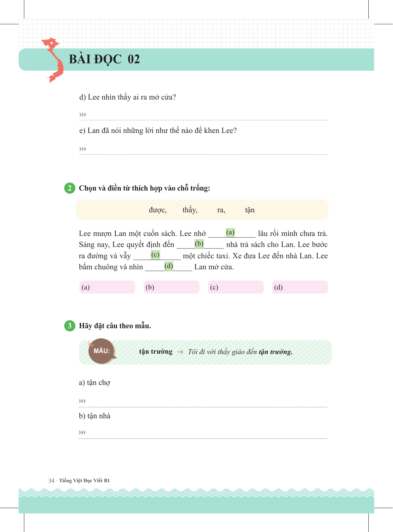Image resolution: width=393 pixels, height=532 pixels.
Task: Click the red Vietnam map icon
Action: pyautogui.click(x=54, y=60)
